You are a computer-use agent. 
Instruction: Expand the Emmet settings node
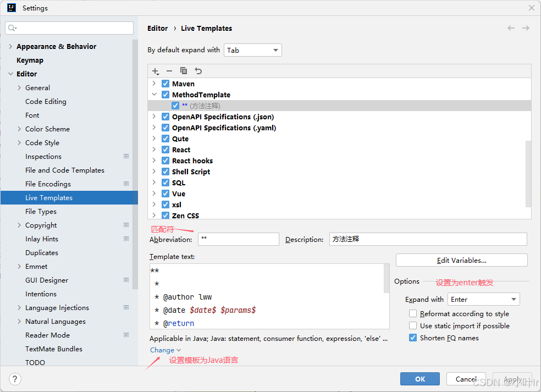(19, 267)
